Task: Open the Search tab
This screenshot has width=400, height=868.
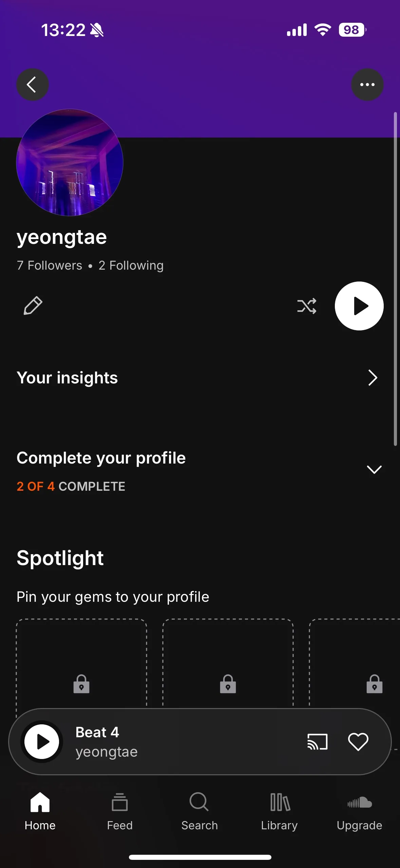Action: click(199, 811)
